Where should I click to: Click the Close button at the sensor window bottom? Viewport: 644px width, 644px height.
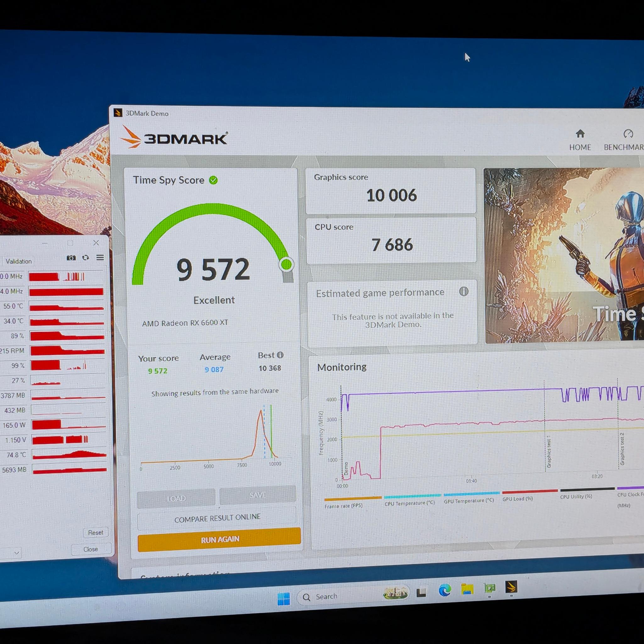91,549
